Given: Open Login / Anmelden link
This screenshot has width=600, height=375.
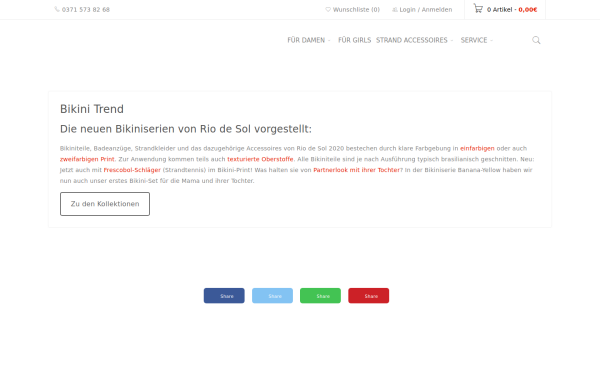Looking at the screenshot, I should (422, 10).
